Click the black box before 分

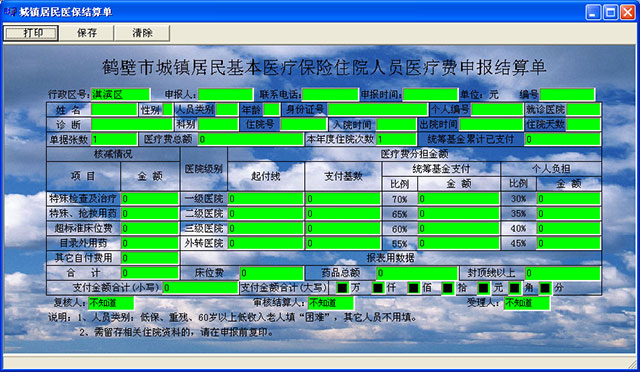(545, 288)
